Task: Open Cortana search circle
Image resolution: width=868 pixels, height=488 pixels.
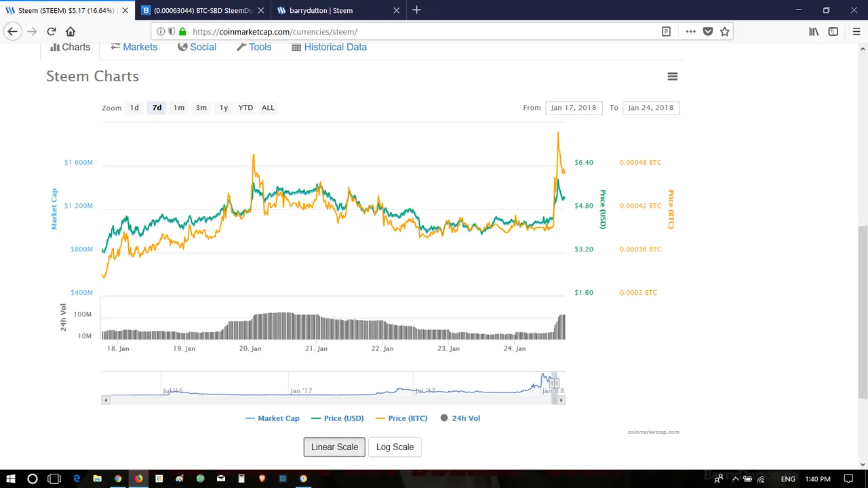Action: point(32,479)
